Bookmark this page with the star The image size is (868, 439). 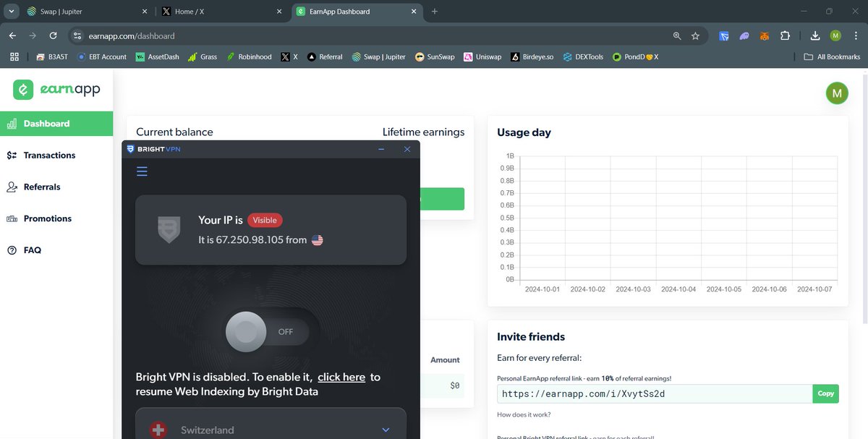(x=695, y=35)
